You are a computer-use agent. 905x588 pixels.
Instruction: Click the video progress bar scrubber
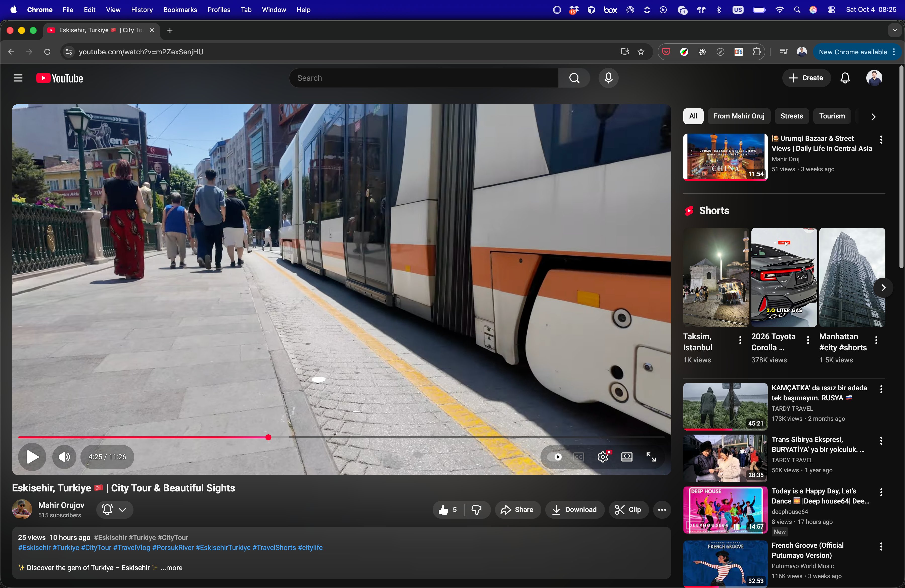[268, 437]
